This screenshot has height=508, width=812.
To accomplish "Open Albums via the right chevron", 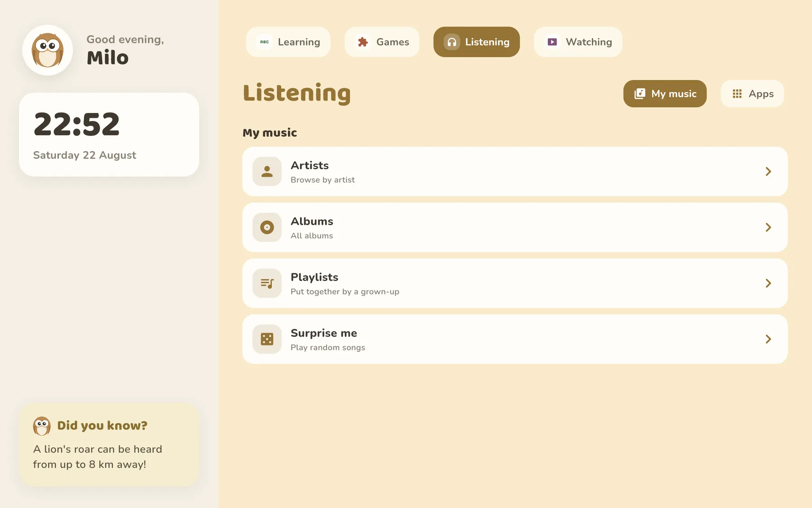I will click(768, 227).
